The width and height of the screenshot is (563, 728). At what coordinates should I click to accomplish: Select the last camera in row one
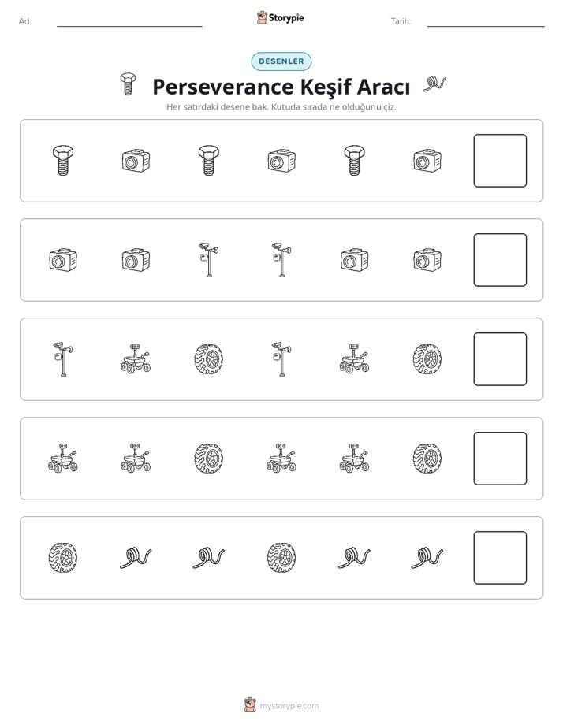[x=427, y=161]
